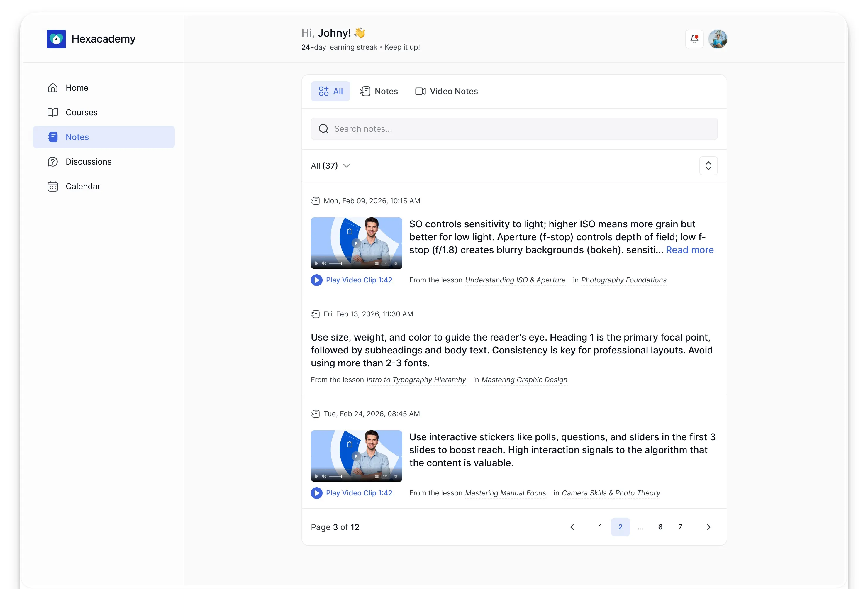
Task: Open the Manual Focus video thumbnail
Action: click(x=357, y=456)
